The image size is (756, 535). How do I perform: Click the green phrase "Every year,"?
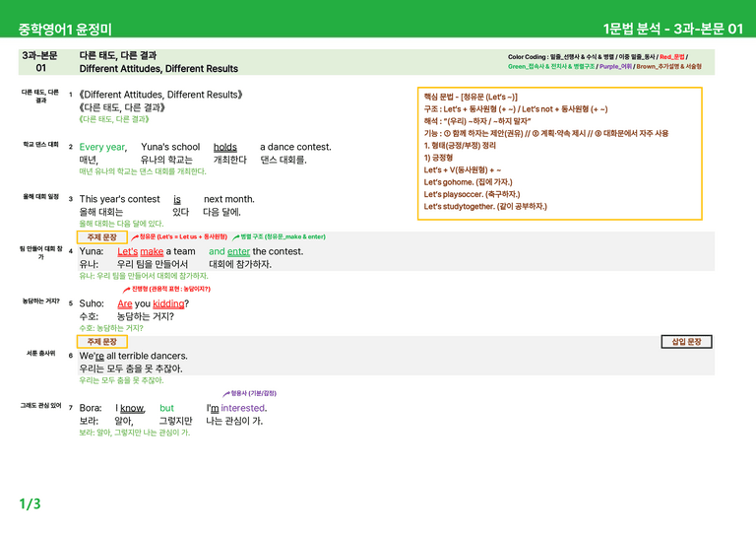[x=103, y=147]
